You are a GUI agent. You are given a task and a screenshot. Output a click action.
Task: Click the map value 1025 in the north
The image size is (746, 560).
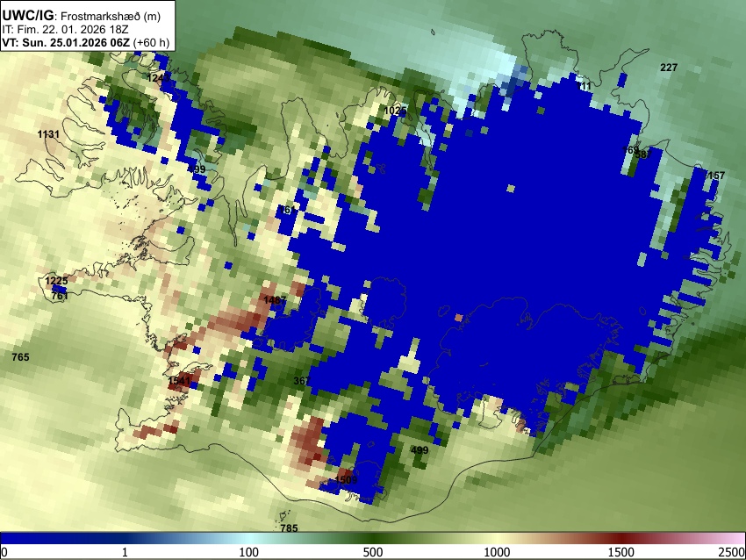coord(395,111)
